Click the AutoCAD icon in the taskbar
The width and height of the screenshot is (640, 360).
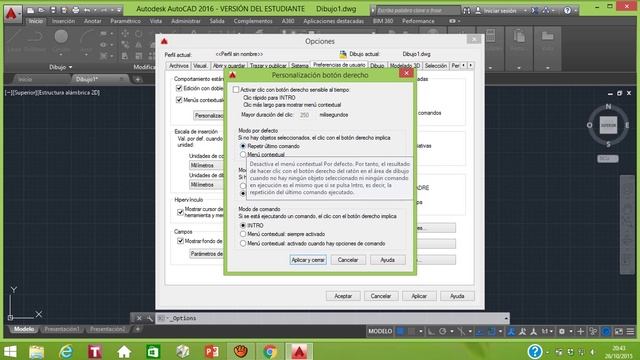[299, 351]
